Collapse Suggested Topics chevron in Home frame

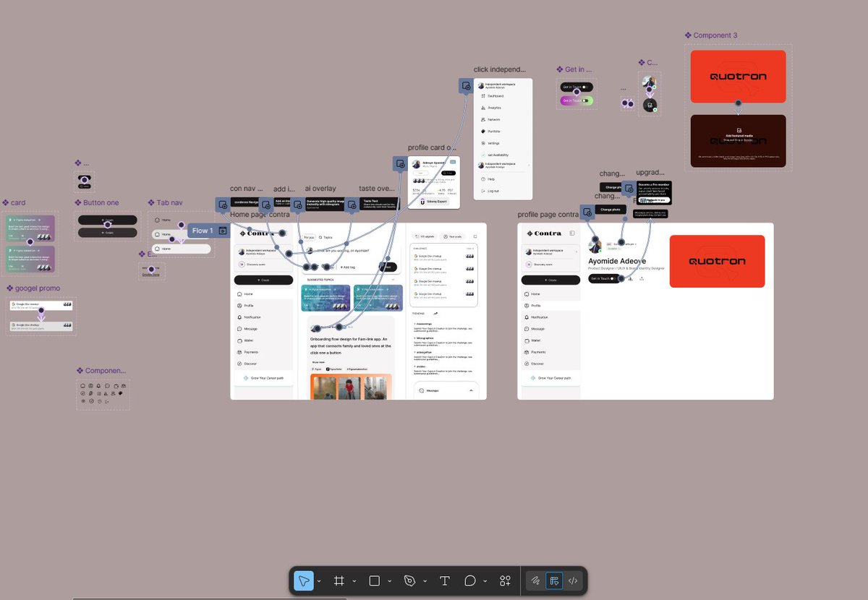click(x=393, y=278)
